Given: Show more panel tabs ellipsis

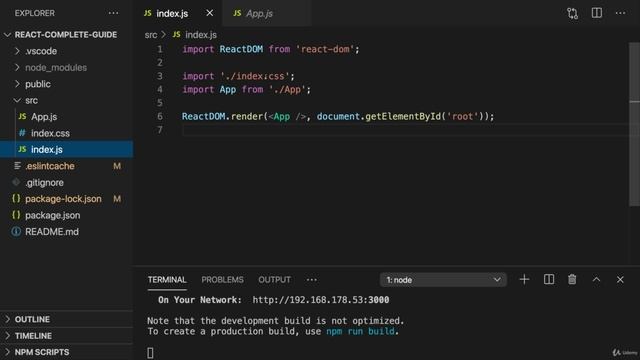Looking at the screenshot, I should pyautogui.click(x=311, y=280).
